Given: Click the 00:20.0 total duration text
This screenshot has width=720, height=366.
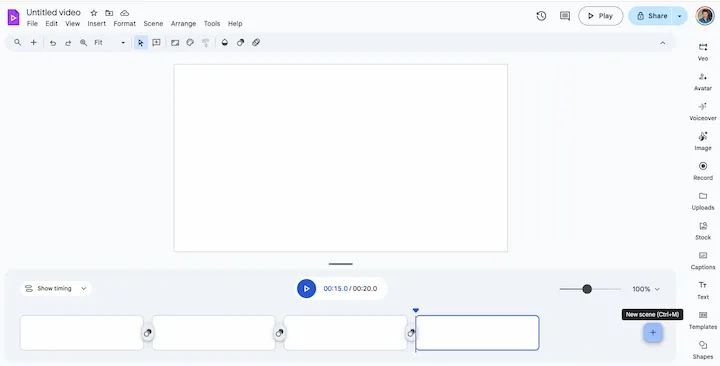Looking at the screenshot, I should 365,289.
